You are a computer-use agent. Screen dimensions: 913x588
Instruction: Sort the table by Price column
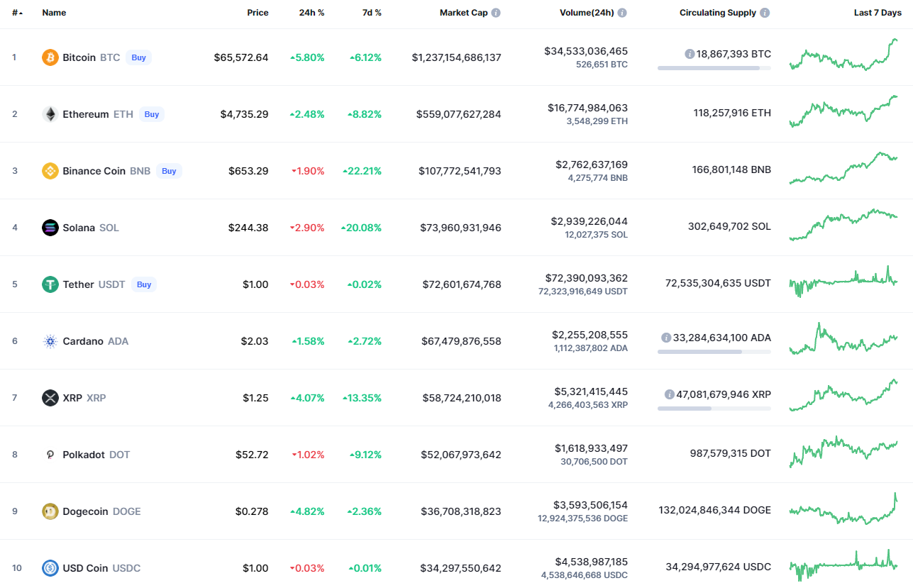pyautogui.click(x=258, y=13)
